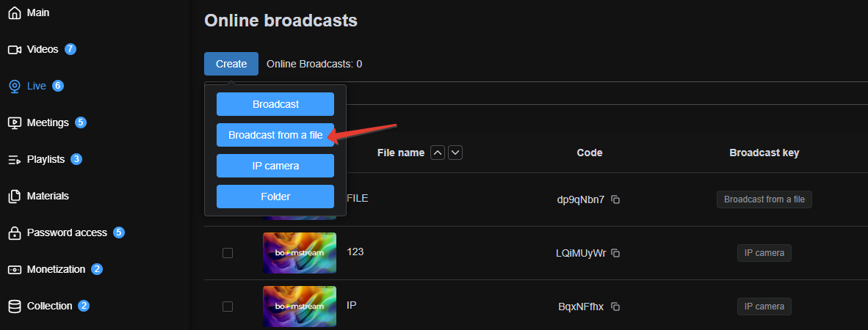Click the code text LQiMUyWr
This screenshot has height=330, width=868.
pos(581,253)
